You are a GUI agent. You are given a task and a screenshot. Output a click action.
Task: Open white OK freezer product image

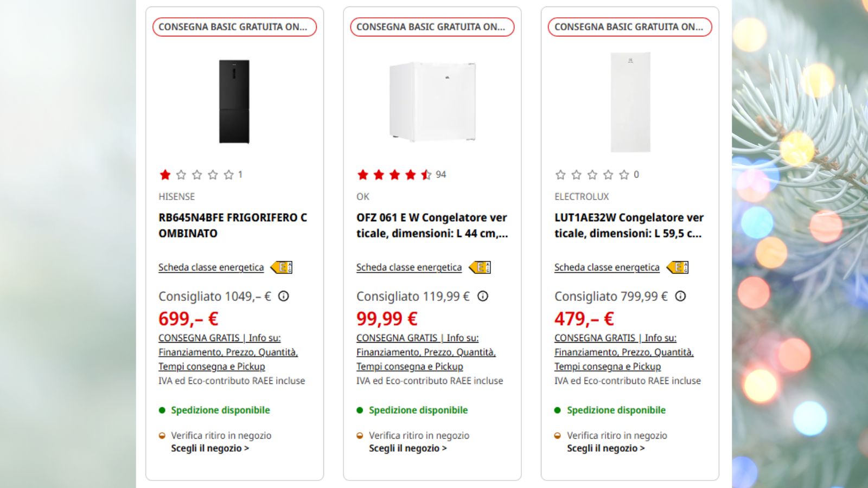[x=432, y=102]
